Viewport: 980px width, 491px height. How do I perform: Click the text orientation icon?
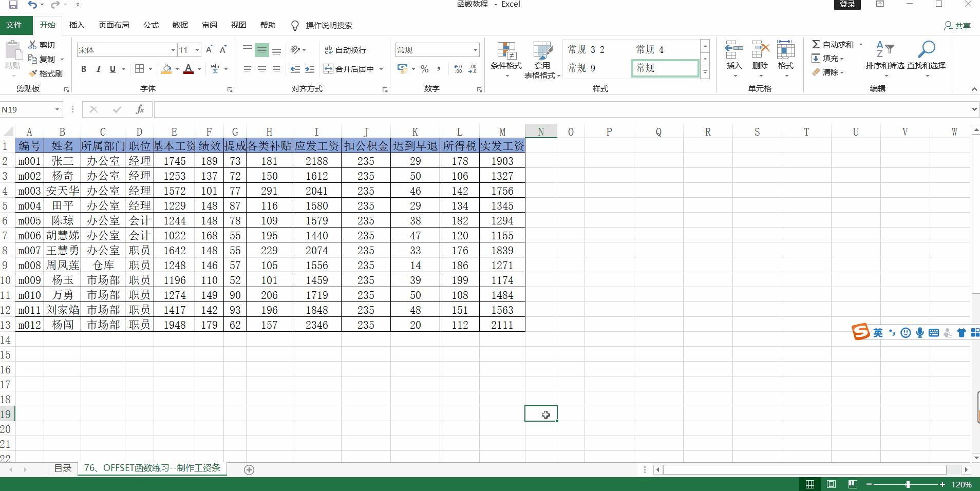[x=295, y=50]
